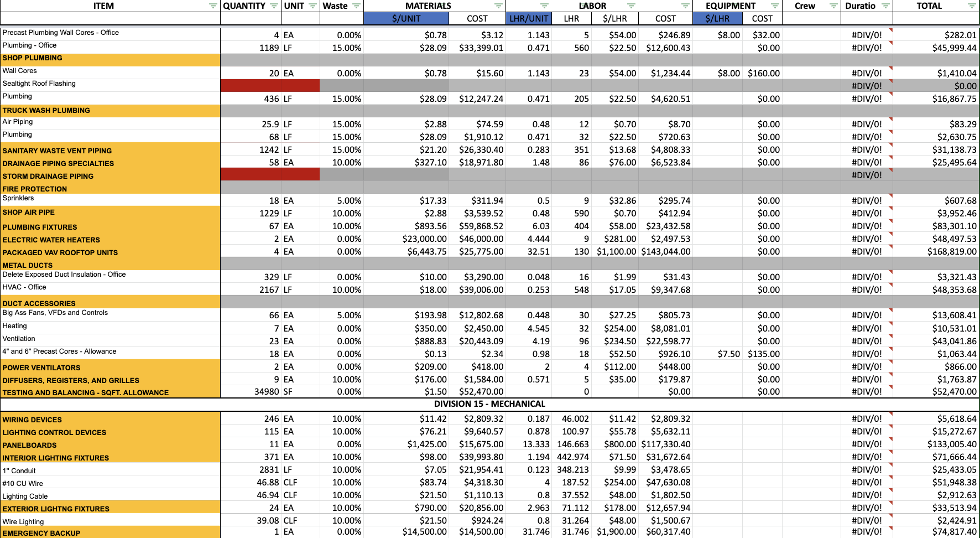
Task: Select the blue $/UNIT materials subheader
Action: 406,18
